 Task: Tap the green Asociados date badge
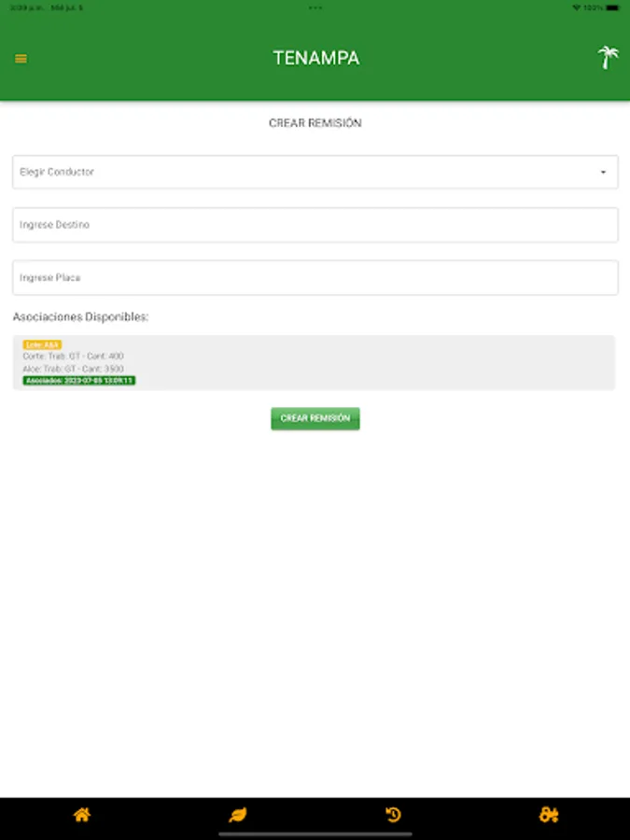[x=79, y=381]
